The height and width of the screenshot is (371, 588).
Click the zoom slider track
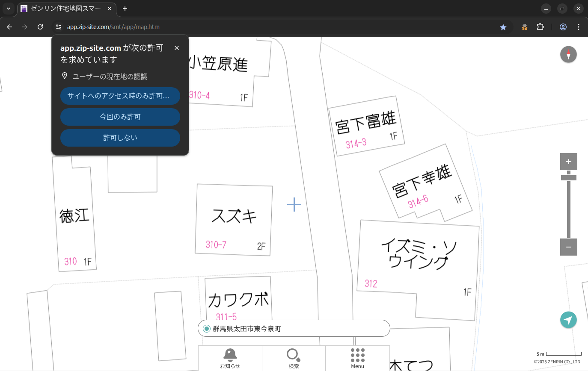click(568, 209)
